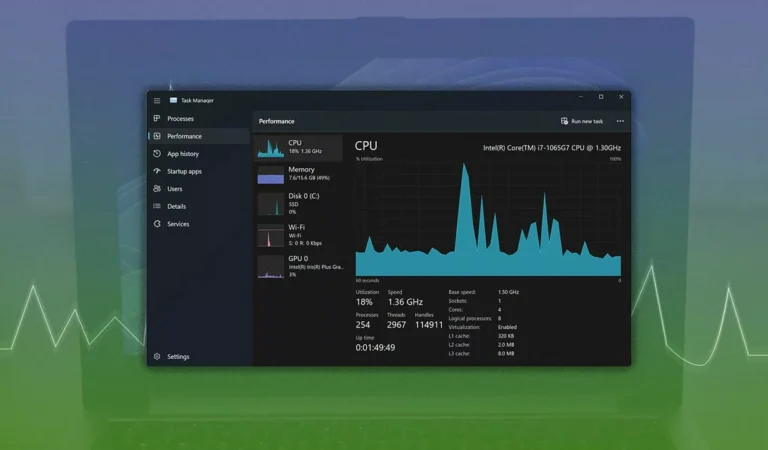
Task: Expand the three-dot more options menu
Action: coord(620,121)
